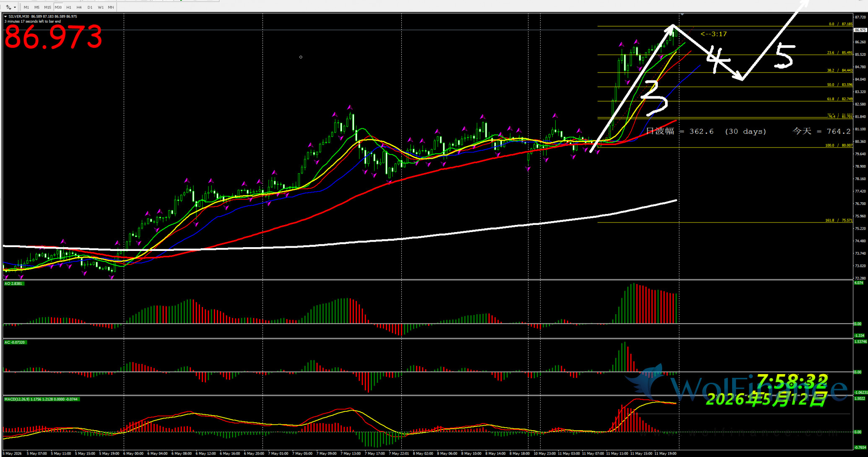The width and height of the screenshot is (868, 457).
Task: Change chart to the H4 timeframe
Action: (79, 7)
